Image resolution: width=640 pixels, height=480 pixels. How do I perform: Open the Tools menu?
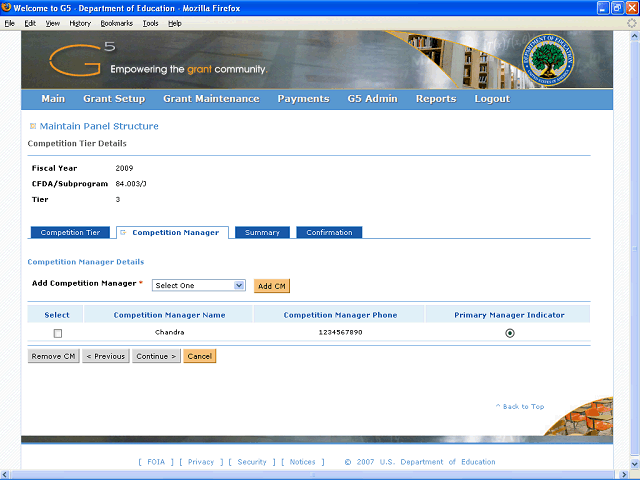[151, 23]
